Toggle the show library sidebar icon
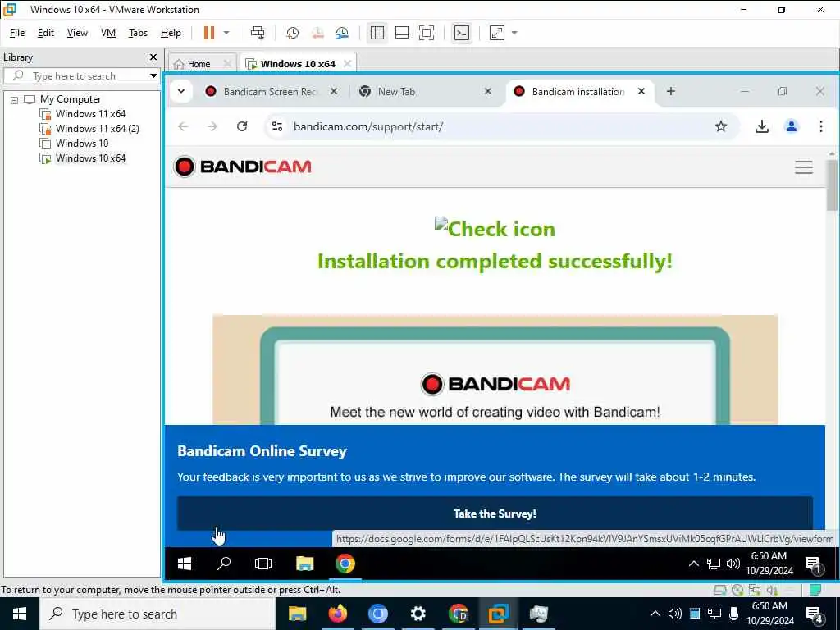The height and width of the screenshot is (630, 840). pos(377,33)
